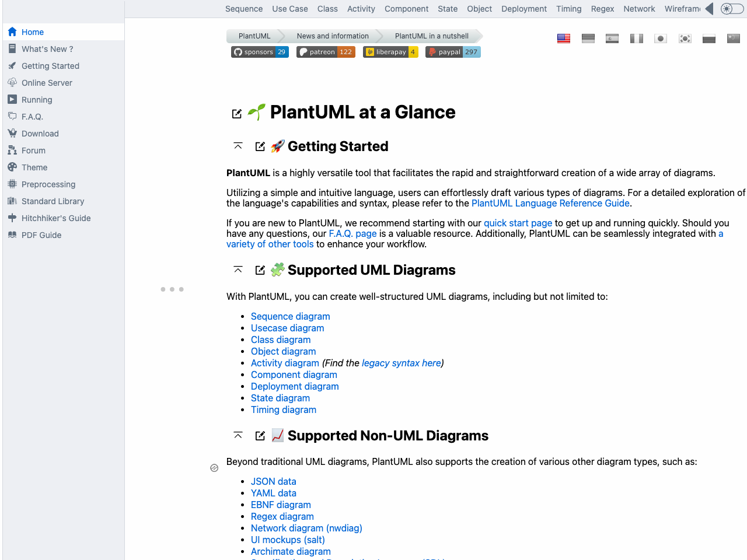Click the F.A.Q. speech bubble icon
747x560 pixels.
click(12, 117)
